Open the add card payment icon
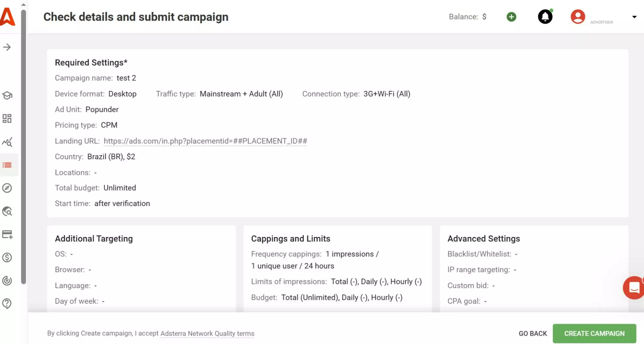 click(7, 234)
